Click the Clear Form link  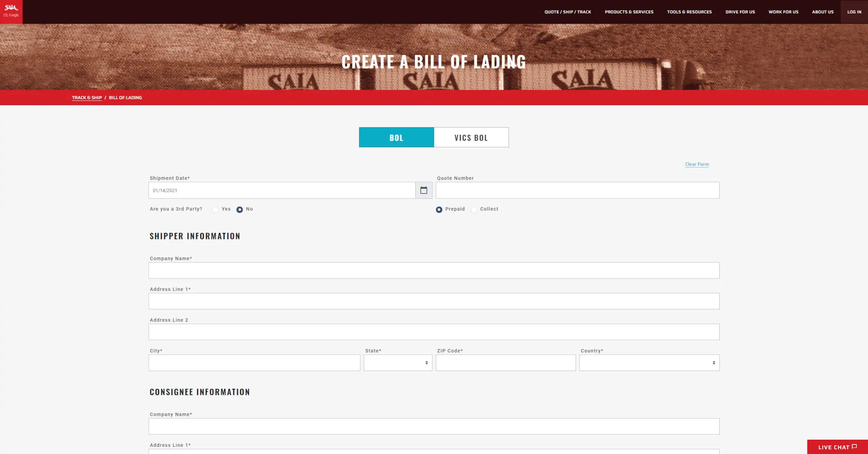coord(697,164)
